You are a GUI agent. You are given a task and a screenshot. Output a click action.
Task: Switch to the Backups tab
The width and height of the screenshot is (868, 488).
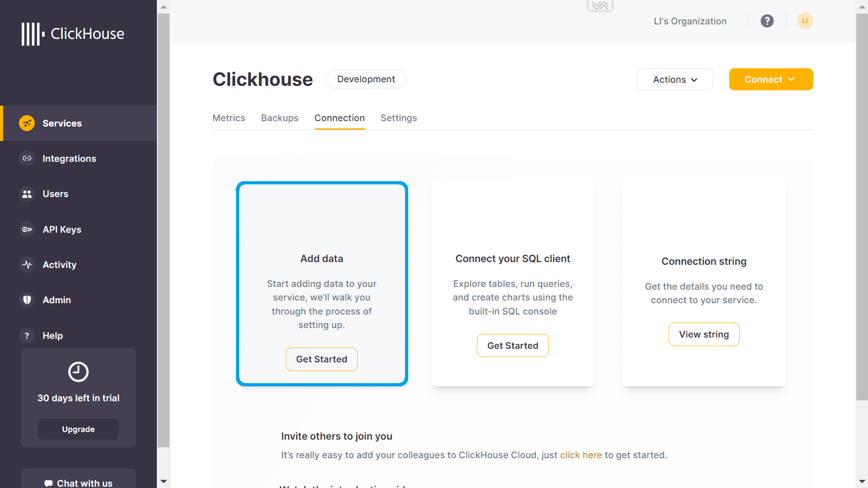click(x=280, y=118)
